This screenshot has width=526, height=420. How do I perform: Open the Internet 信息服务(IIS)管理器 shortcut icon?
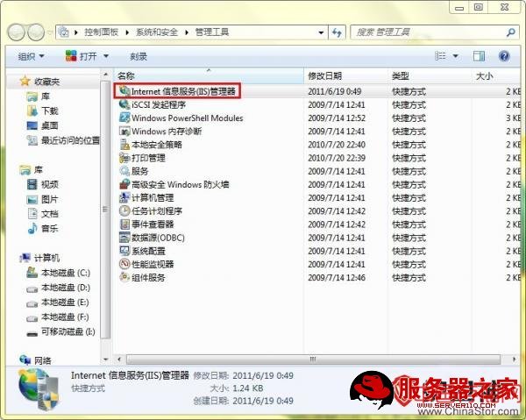[124, 91]
